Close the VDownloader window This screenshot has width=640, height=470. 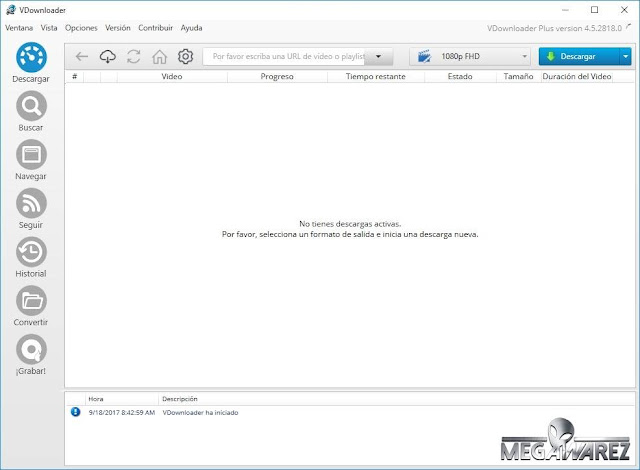click(x=624, y=10)
